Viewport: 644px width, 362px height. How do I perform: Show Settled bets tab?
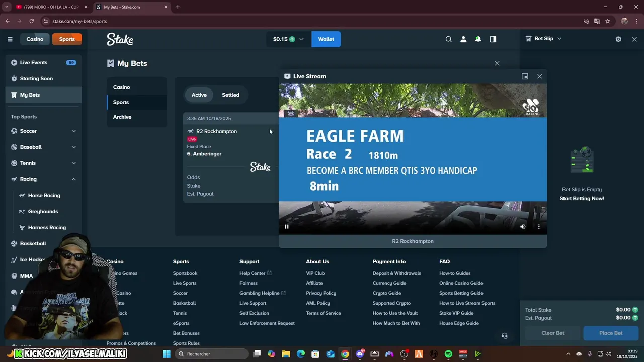[230, 95]
